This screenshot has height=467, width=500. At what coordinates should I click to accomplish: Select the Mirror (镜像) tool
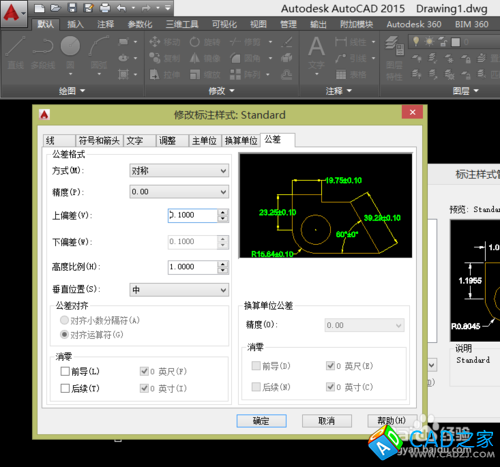pos(205,58)
